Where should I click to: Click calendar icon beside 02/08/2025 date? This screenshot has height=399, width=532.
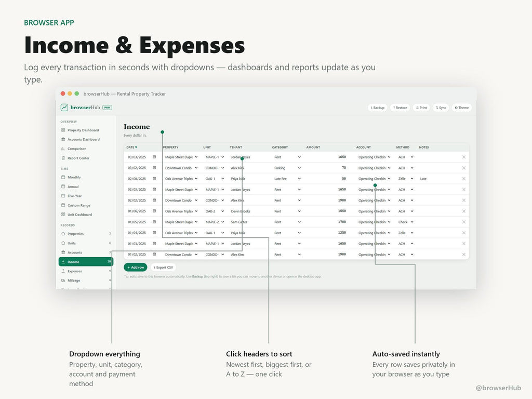point(154,179)
